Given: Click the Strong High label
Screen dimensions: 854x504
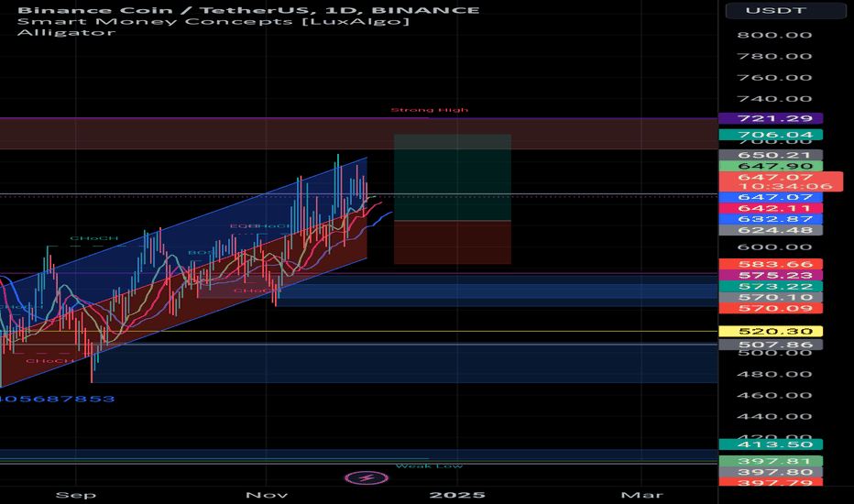Looking at the screenshot, I should click(429, 110).
